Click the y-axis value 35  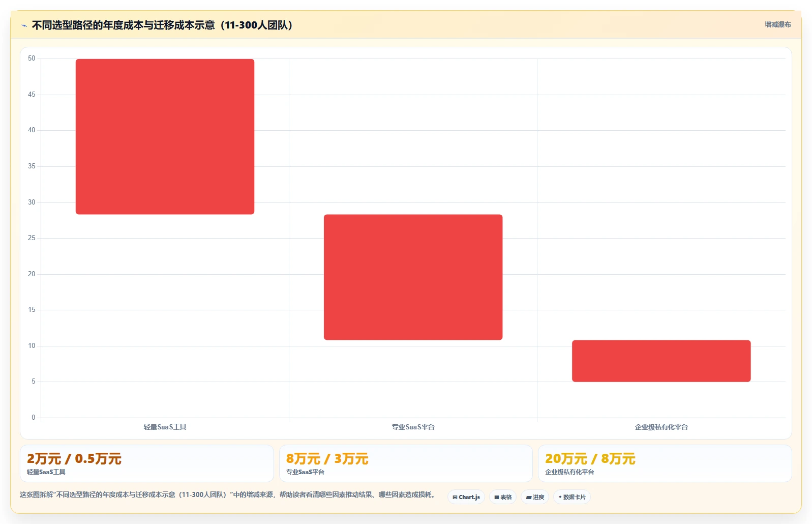(x=32, y=166)
